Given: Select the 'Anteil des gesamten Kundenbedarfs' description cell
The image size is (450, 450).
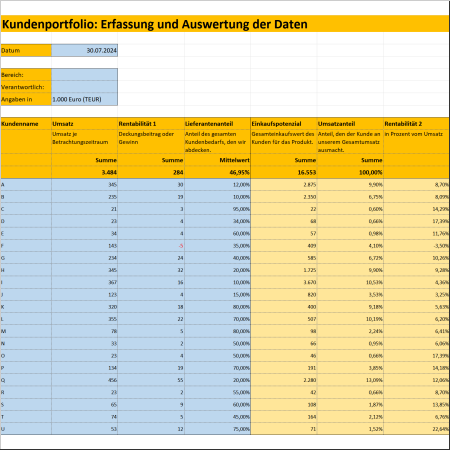Looking at the screenshot, I should [x=217, y=142].
